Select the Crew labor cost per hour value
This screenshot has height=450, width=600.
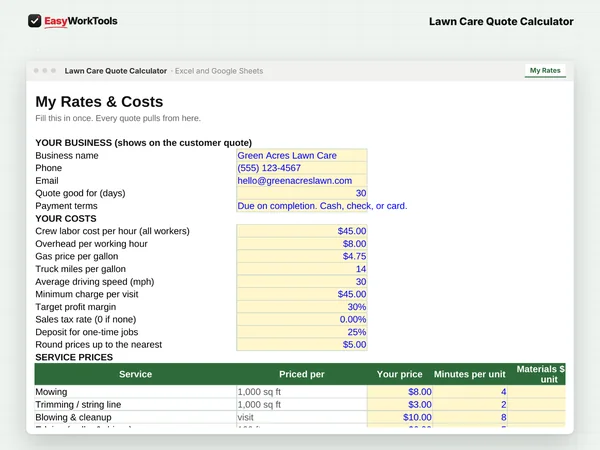pyautogui.click(x=302, y=231)
